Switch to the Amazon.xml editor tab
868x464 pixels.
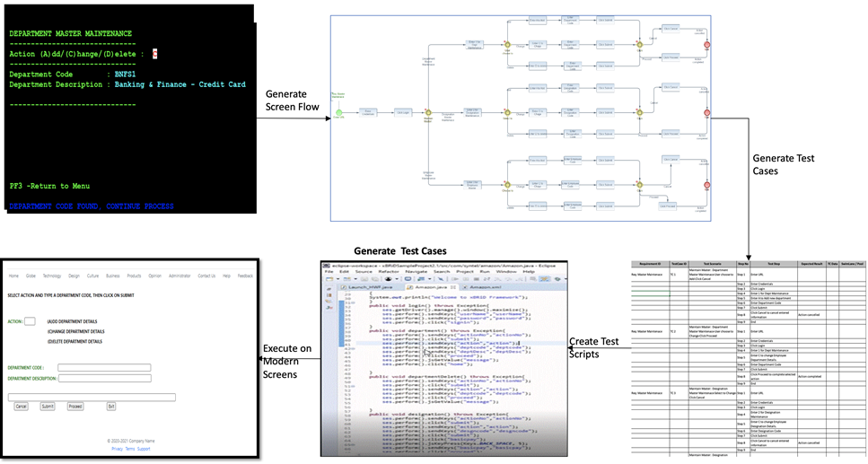483,287
